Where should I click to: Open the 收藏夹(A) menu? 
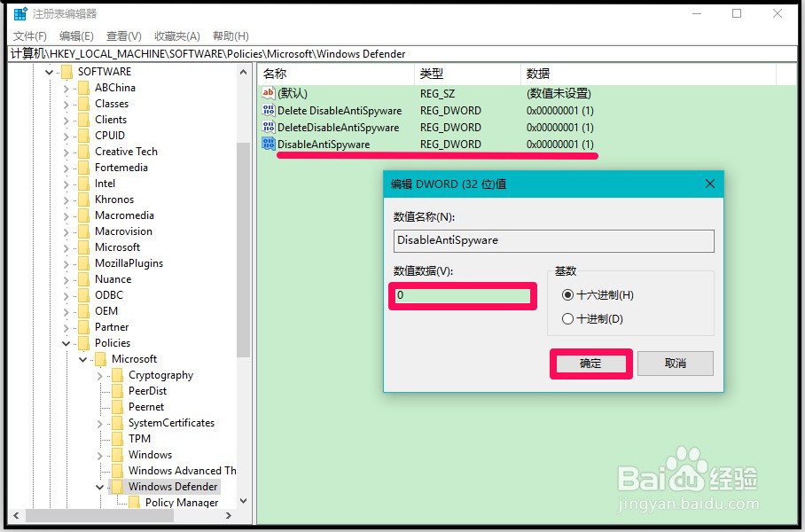177,36
